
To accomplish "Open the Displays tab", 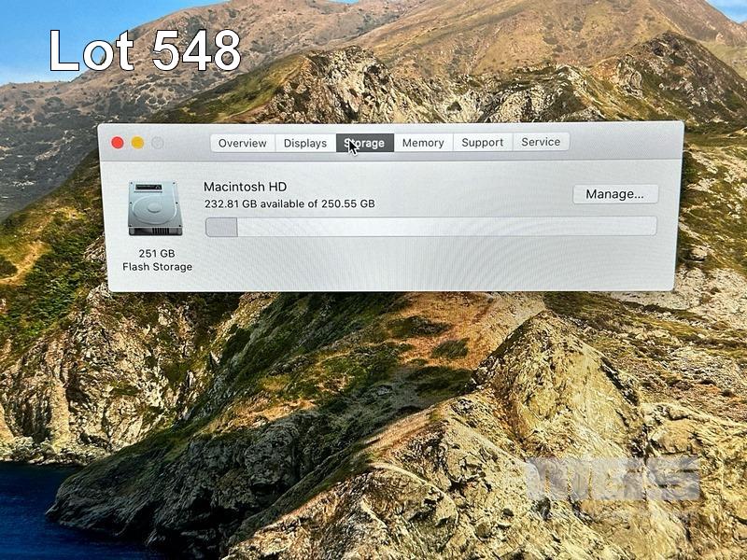I will 305,143.
